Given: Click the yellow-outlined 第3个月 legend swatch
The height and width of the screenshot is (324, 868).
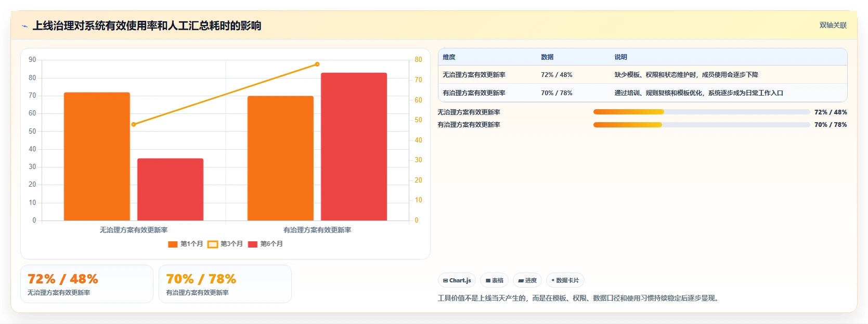Looking at the screenshot, I should coord(213,244).
